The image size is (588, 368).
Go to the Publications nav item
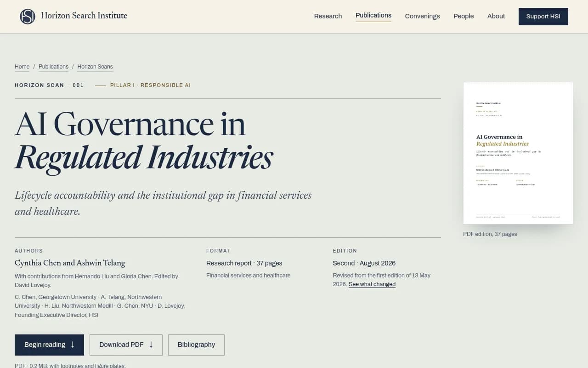pyautogui.click(x=373, y=15)
